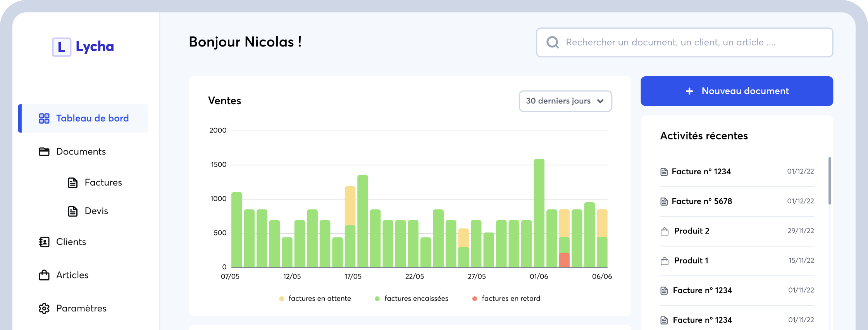
Task: Toggle 'factures en retard' legend item
Action: point(506,299)
